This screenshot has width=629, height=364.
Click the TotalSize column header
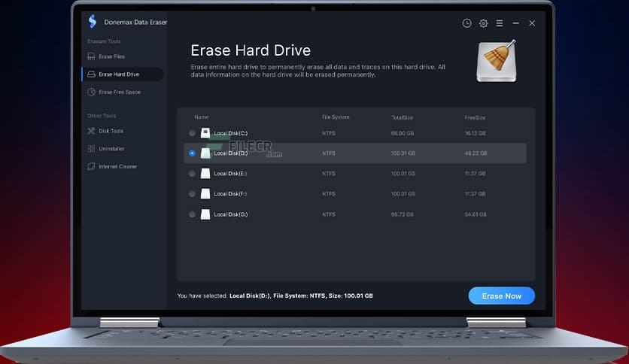tap(402, 117)
